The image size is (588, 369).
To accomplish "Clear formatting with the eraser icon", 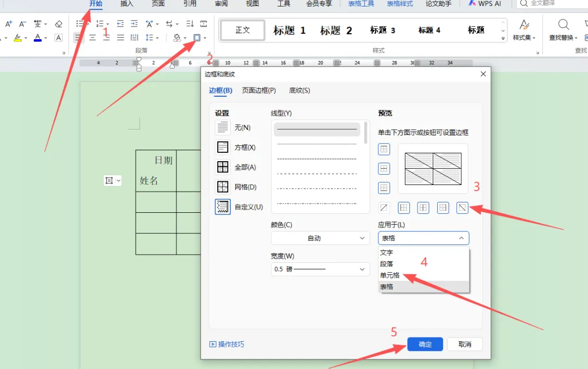I will click(58, 24).
